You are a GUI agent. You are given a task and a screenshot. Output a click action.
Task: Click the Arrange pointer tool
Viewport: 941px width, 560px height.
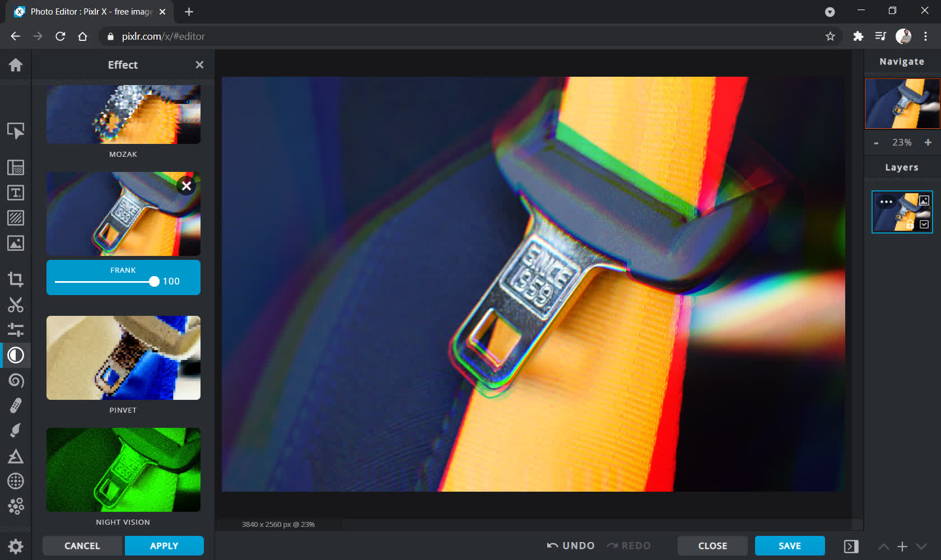16,130
